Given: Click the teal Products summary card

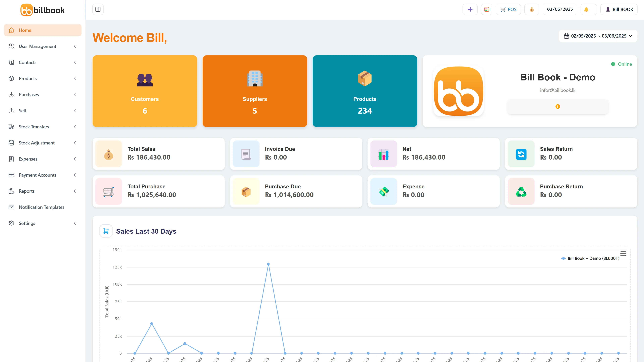Looking at the screenshot, I should [365, 91].
